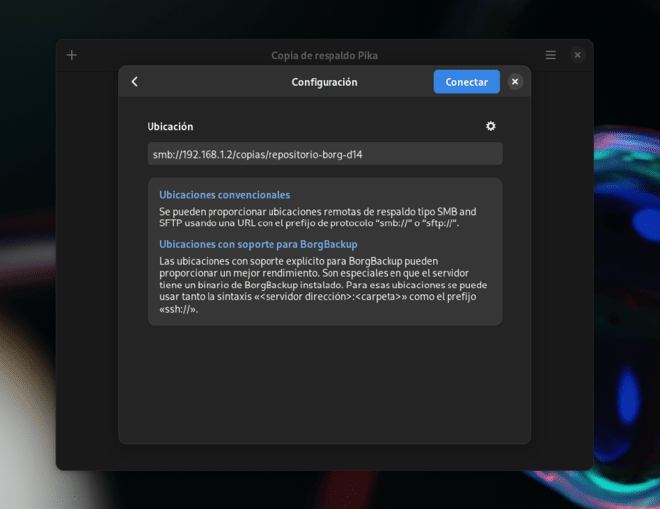
Task: Click the SMB and SFTP description paragraph
Action: click(318, 217)
